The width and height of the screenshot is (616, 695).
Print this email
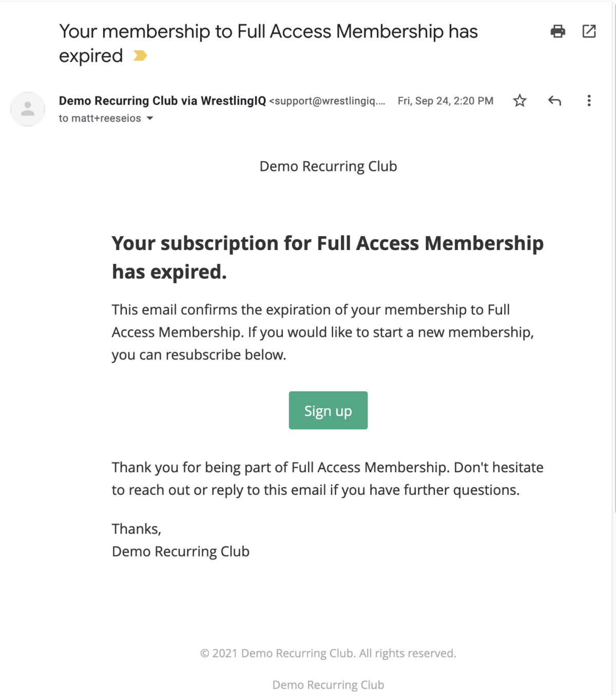click(x=559, y=31)
